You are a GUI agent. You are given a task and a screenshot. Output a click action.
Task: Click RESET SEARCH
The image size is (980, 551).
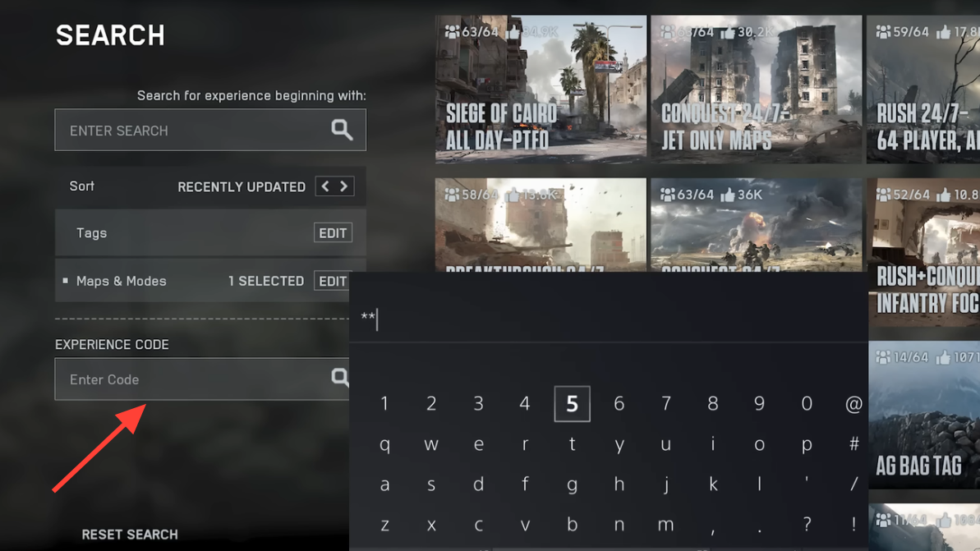[x=129, y=534]
